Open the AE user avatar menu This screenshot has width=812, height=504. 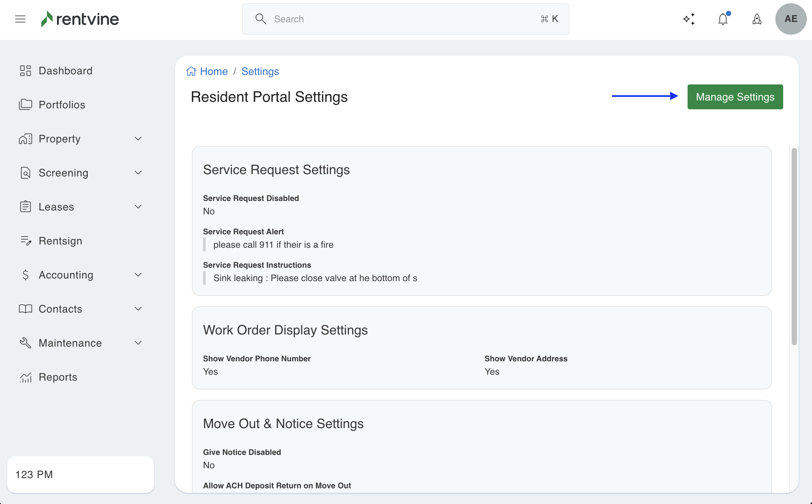pyautogui.click(x=791, y=19)
